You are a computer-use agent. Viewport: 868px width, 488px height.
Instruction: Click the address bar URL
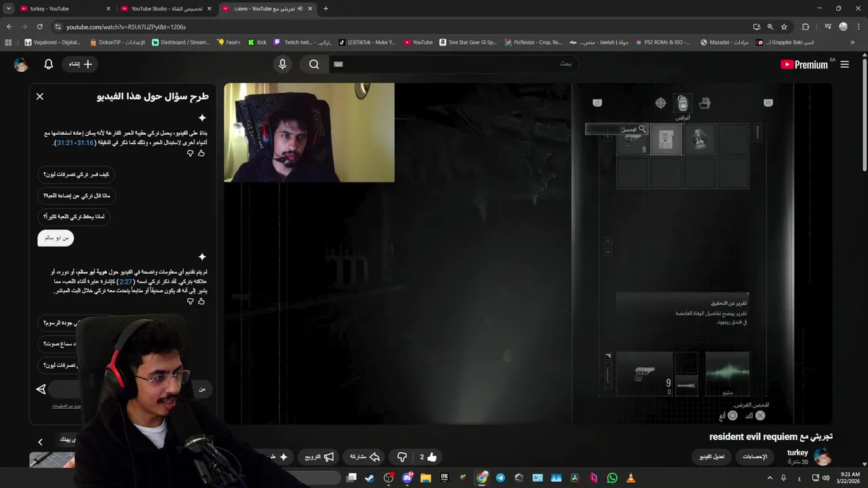coord(126,27)
